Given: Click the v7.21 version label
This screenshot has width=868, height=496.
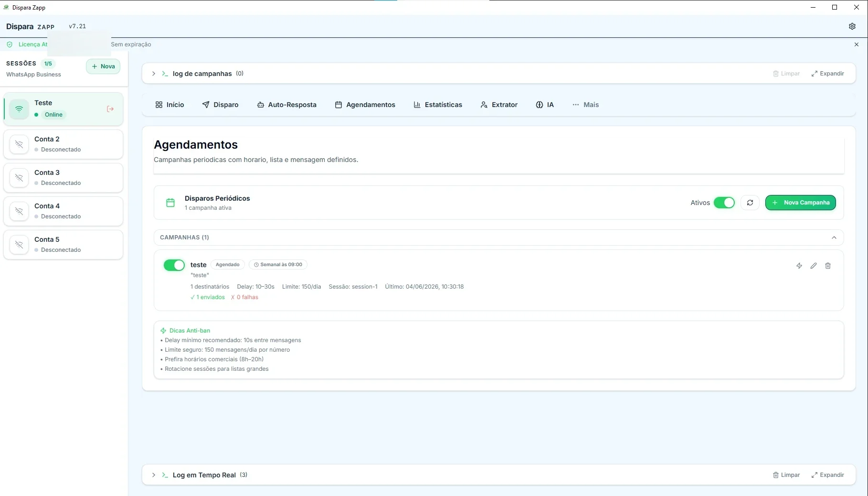Looking at the screenshot, I should point(77,26).
